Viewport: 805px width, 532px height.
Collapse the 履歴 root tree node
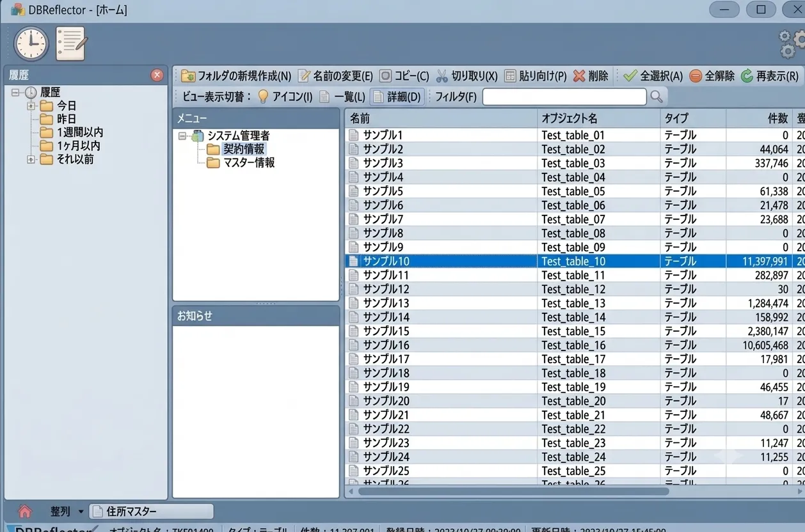click(16, 92)
